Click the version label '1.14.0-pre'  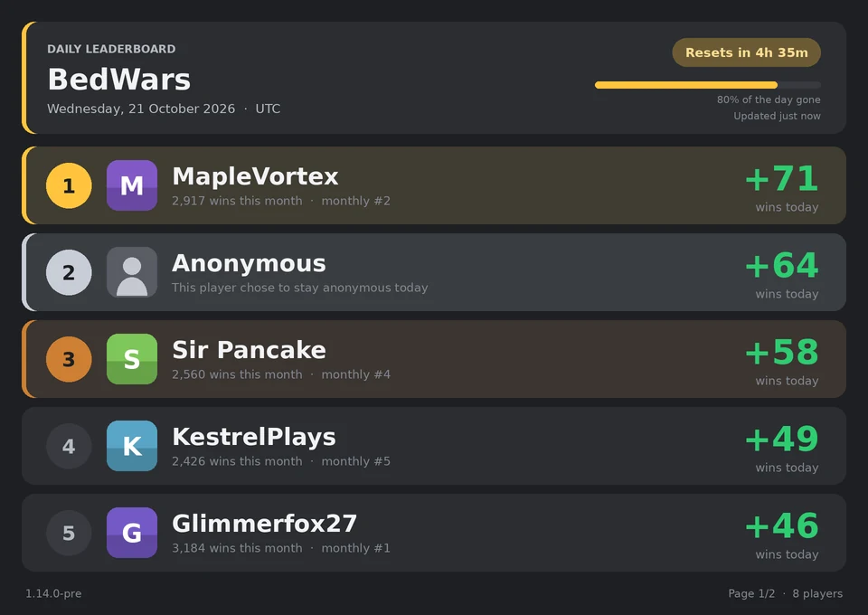53,593
